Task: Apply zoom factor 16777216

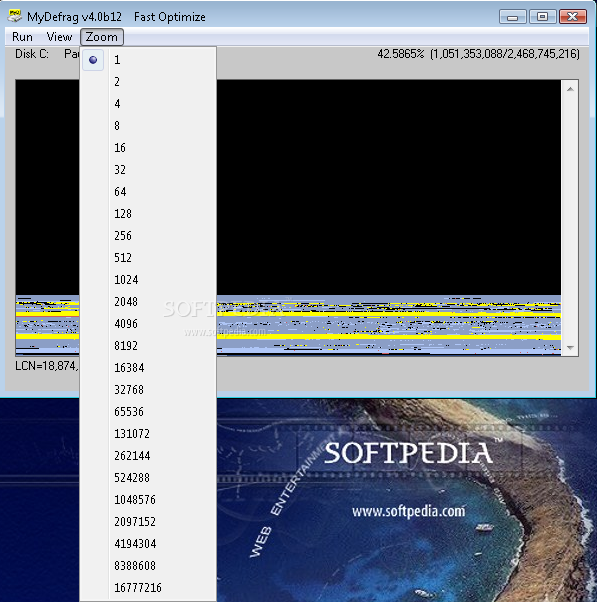Action: point(148,588)
